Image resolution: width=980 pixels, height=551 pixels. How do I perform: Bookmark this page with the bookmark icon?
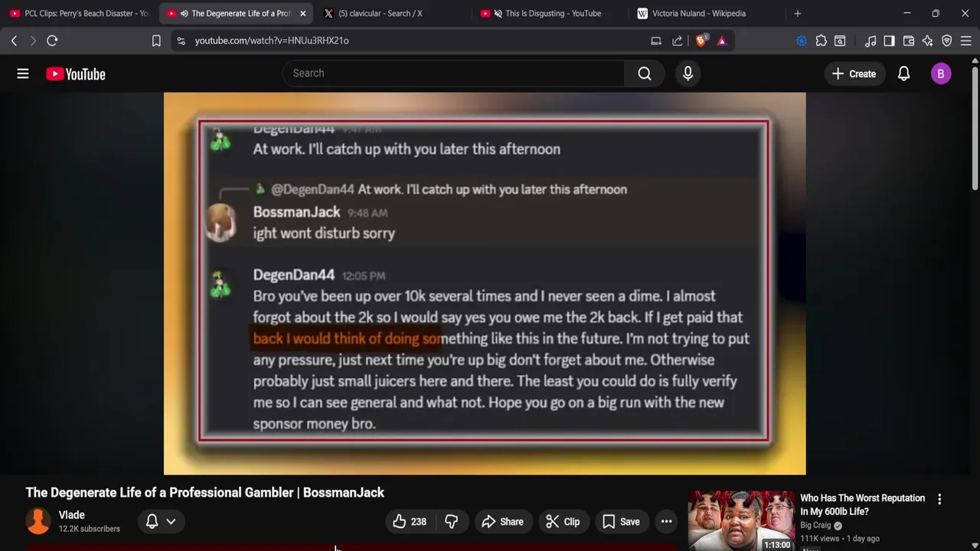point(156,41)
